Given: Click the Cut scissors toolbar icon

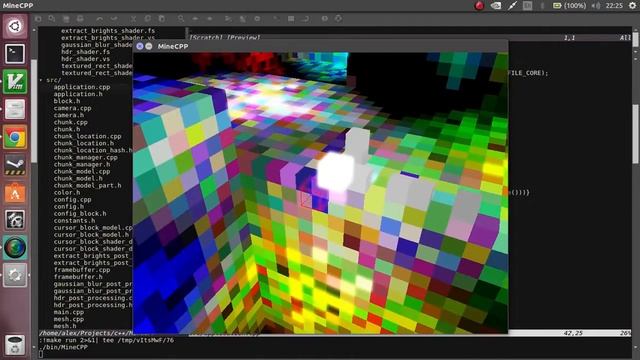Looking at the screenshot, I should pyautogui.click(x=133, y=19).
